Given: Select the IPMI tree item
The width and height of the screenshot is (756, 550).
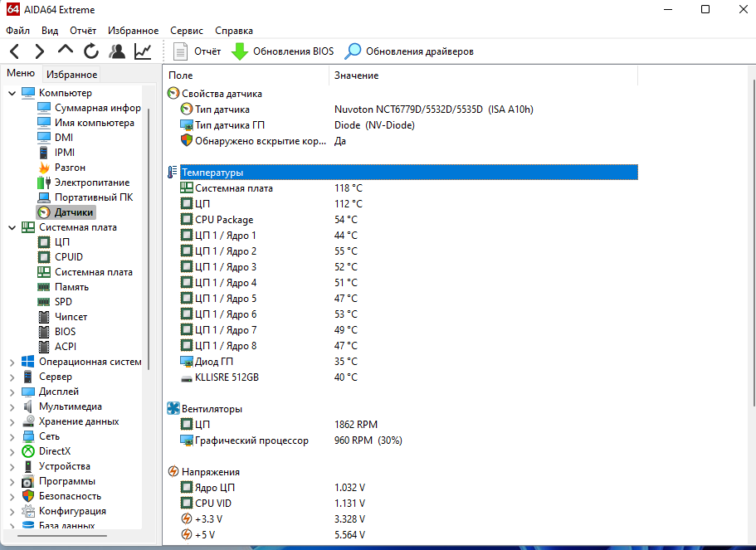Looking at the screenshot, I should pyautogui.click(x=56, y=153).
